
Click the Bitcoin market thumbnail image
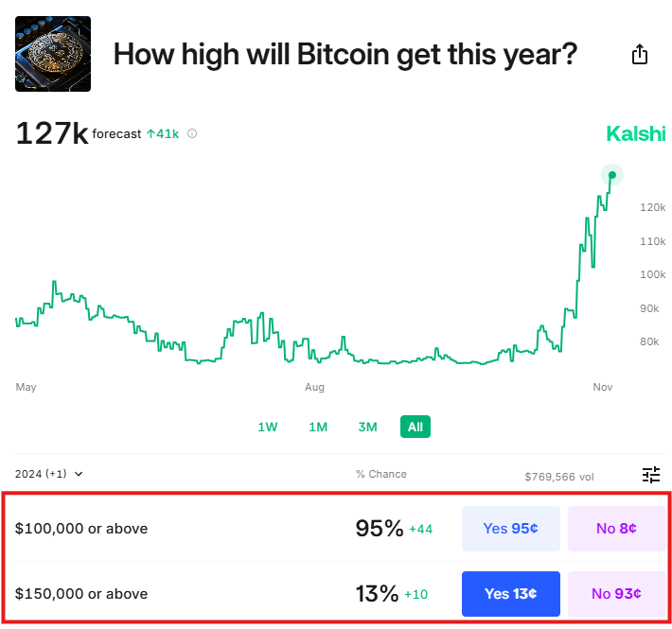(x=53, y=54)
